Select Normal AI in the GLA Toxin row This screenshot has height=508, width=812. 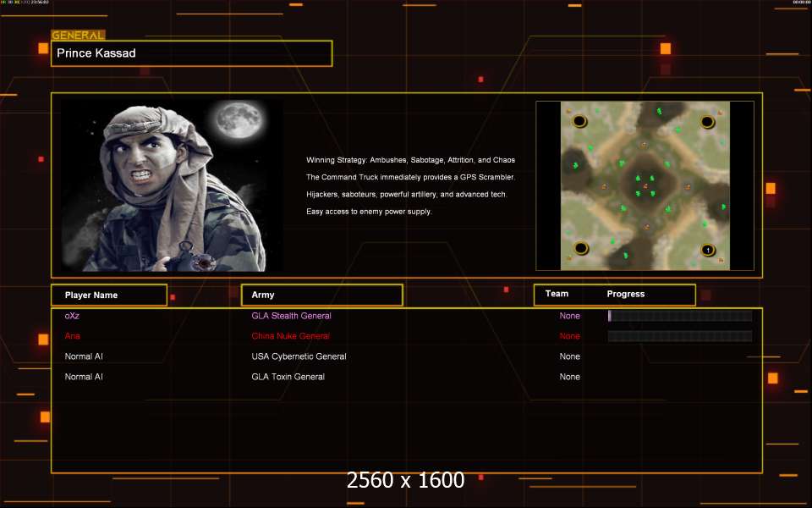point(84,377)
